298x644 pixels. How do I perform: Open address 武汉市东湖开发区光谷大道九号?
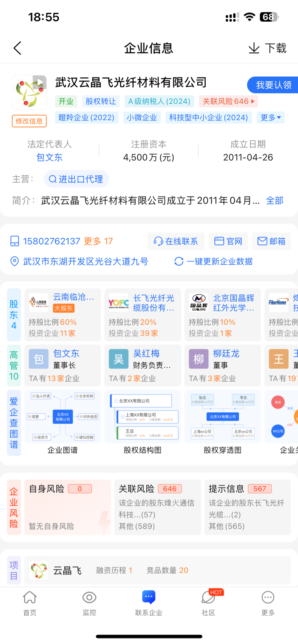[86, 262]
